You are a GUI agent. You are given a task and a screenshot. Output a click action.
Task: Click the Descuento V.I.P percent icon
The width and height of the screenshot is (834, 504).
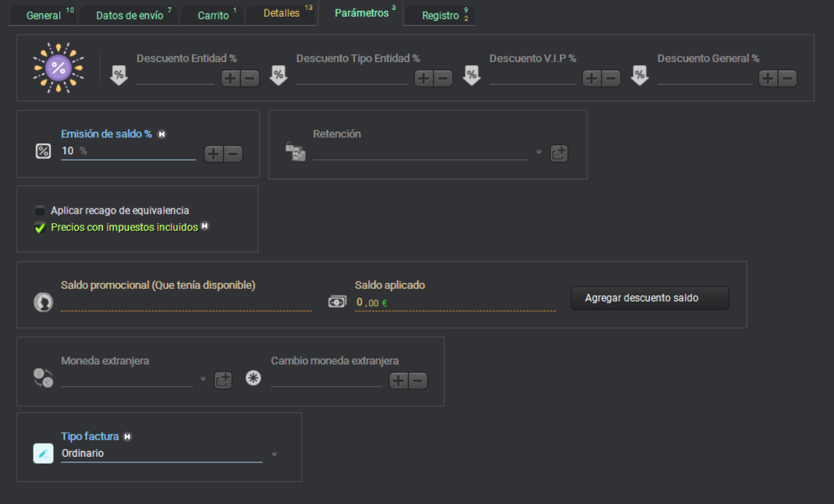click(x=472, y=76)
